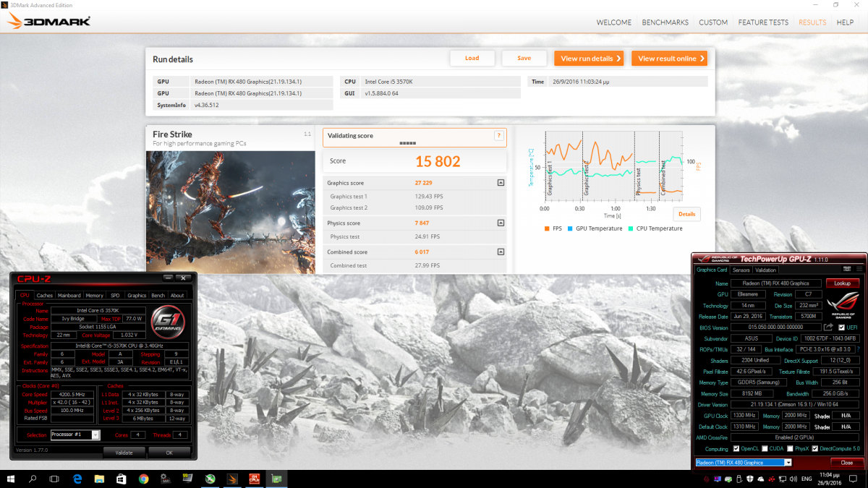868x488 pixels.
Task: Open the HELP tab in 3DMark
Action: coord(846,22)
